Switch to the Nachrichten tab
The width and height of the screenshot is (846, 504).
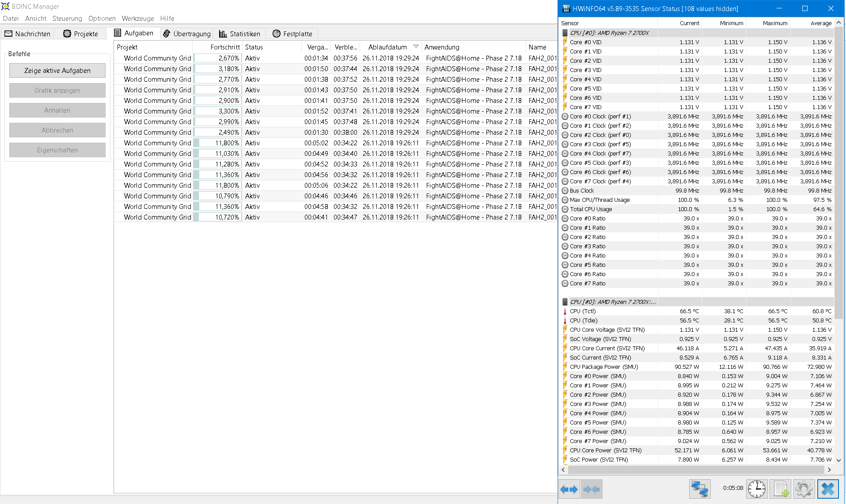(x=27, y=34)
